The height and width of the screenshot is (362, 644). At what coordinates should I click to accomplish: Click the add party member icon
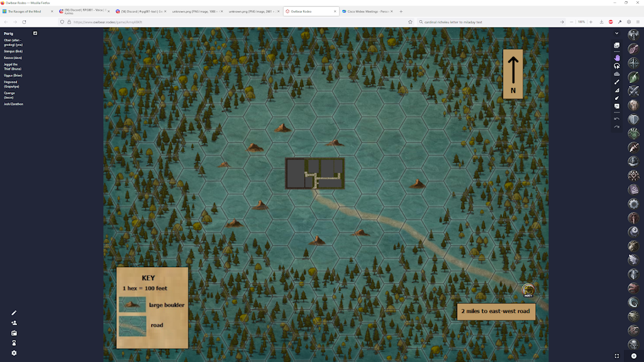14,323
